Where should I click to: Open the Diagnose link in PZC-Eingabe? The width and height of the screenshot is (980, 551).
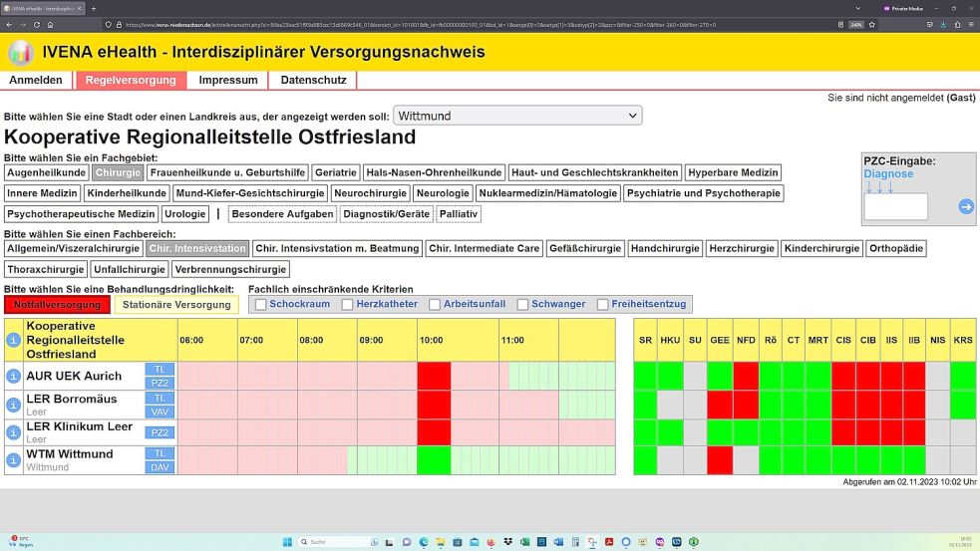(x=888, y=173)
